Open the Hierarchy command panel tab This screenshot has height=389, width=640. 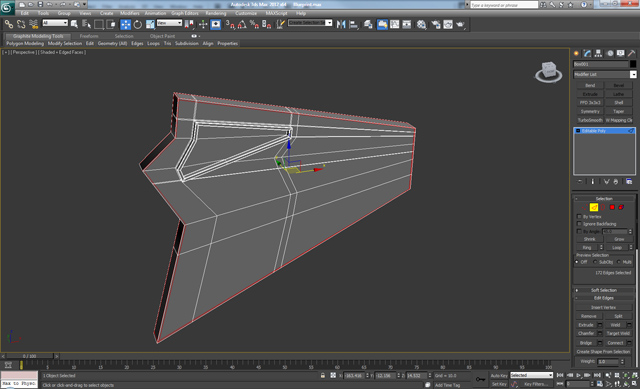(598, 53)
